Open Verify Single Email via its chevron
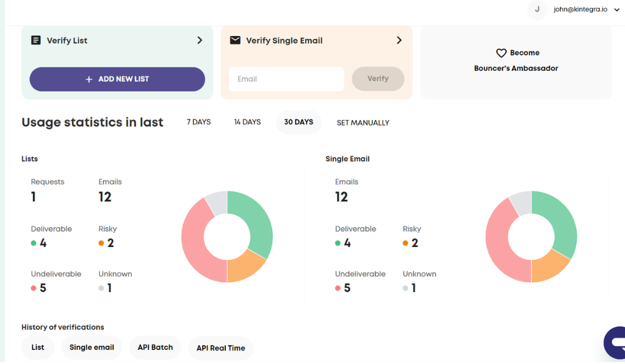This screenshot has width=625, height=364. (x=399, y=40)
